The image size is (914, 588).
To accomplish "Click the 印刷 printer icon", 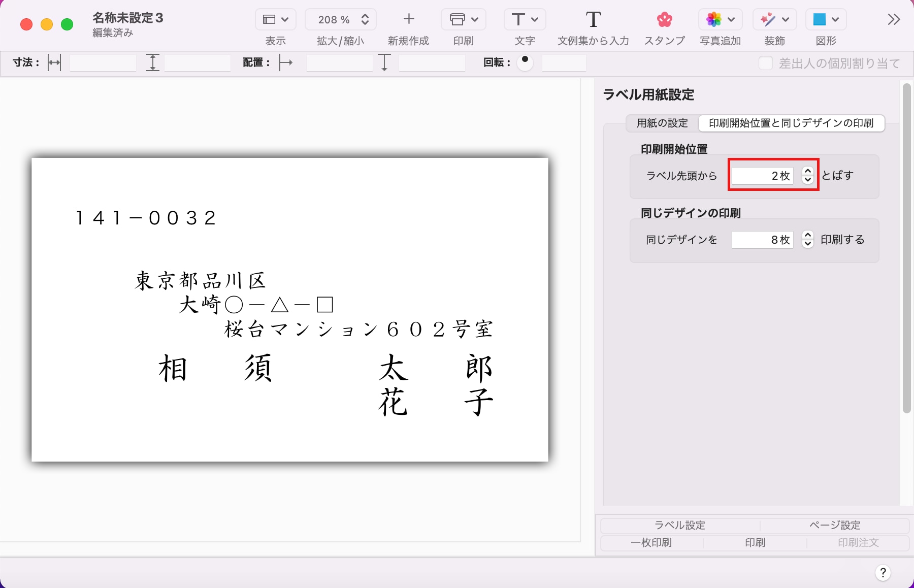I will pos(458,20).
